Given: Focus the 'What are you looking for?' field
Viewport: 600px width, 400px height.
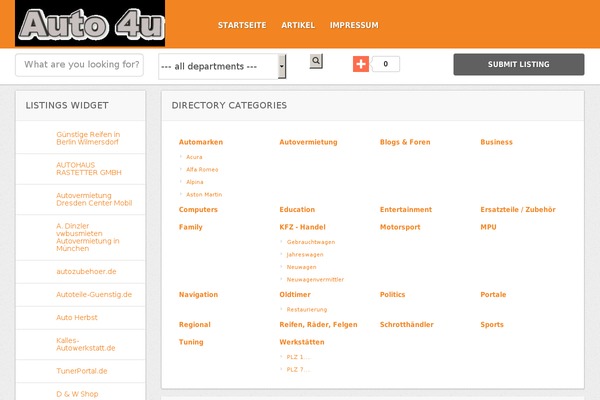Looking at the screenshot, I should point(80,65).
